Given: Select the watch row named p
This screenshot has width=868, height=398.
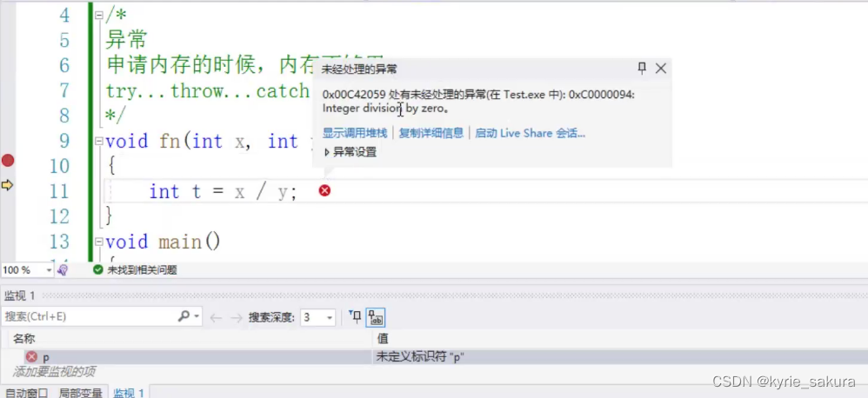Looking at the screenshot, I should point(46,357).
